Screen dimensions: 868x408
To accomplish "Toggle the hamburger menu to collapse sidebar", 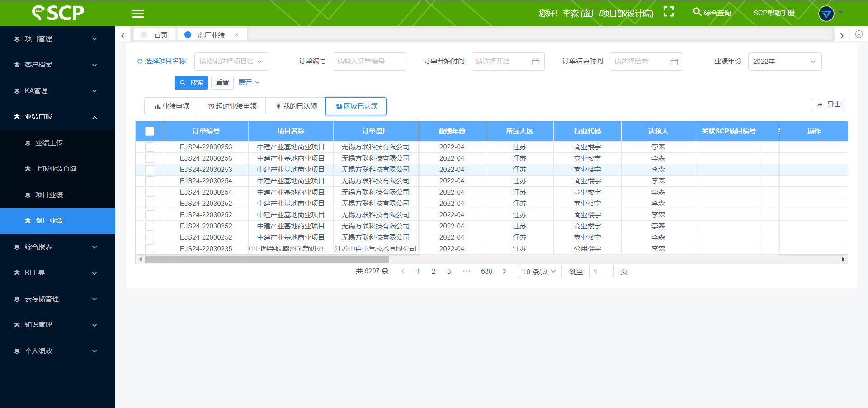I will click(x=138, y=14).
